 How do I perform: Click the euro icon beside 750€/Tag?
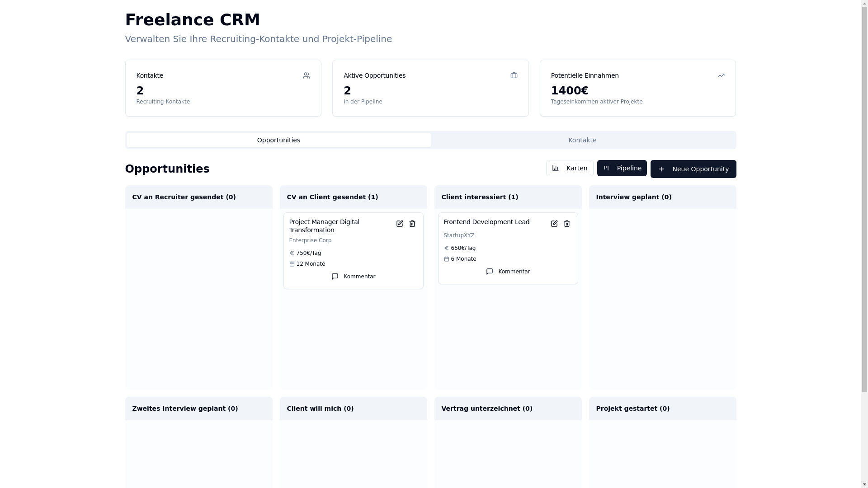pos(292,253)
